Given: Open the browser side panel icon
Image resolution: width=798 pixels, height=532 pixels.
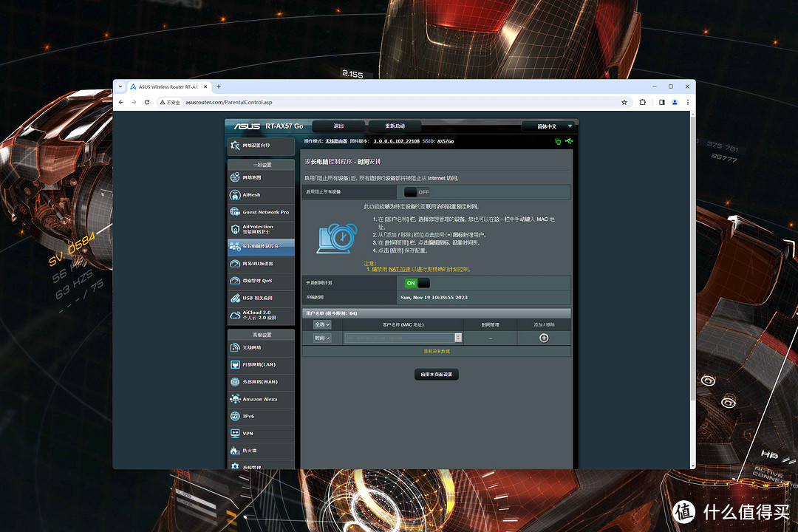Looking at the screenshot, I should (x=661, y=102).
